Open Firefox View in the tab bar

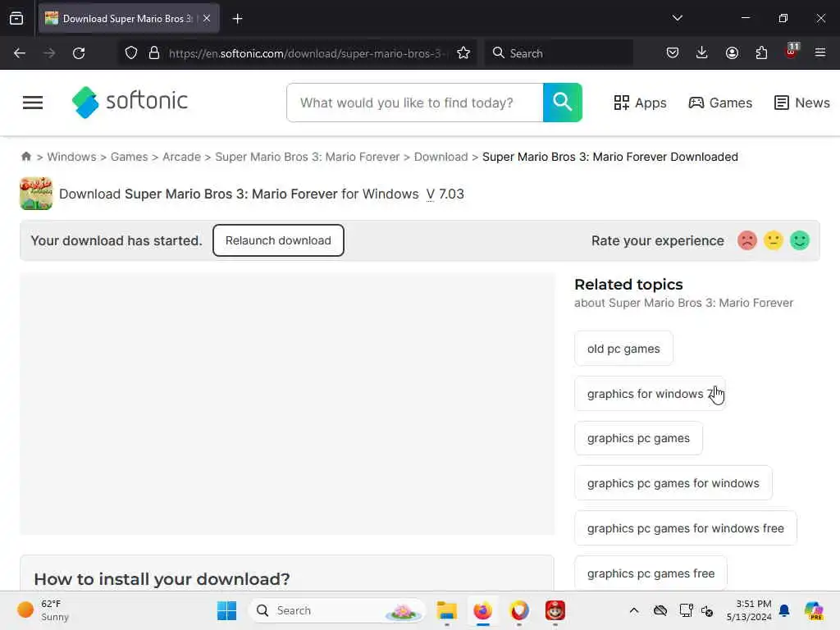[x=16, y=19]
